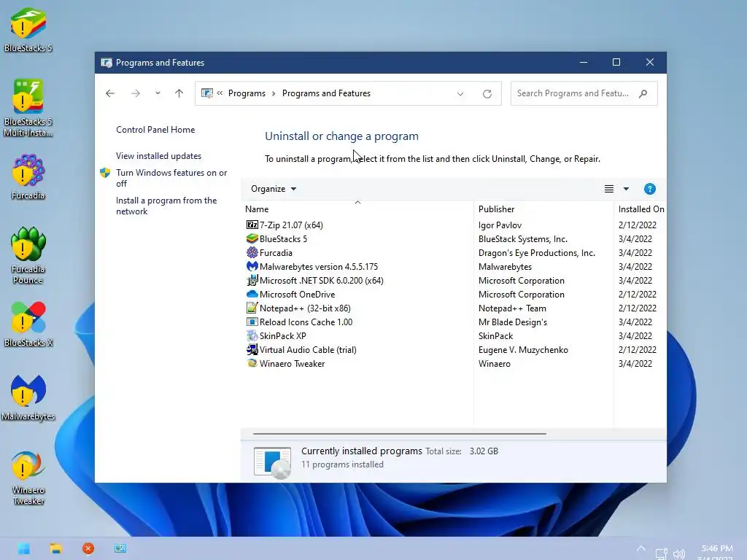Open help with the question mark icon
Viewport: 747px width, 560px height.
click(649, 189)
